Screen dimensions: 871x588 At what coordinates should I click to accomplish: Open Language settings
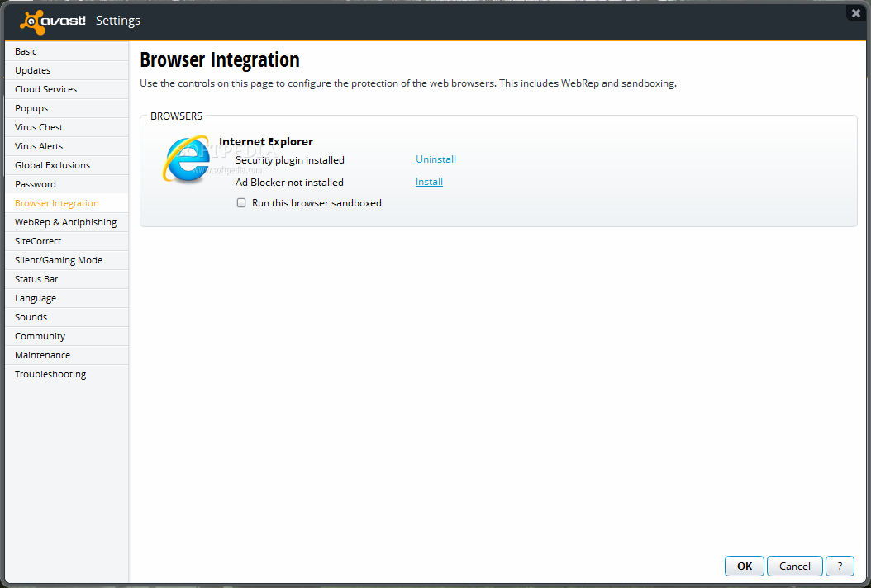coord(67,298)
